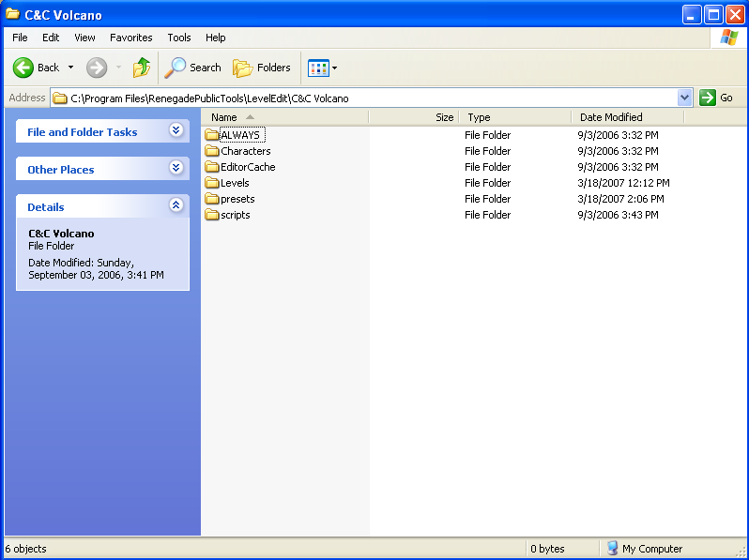Expand the Other Places panel
Image resolution: width=749 pixels, height=560 pixels.
176,168
